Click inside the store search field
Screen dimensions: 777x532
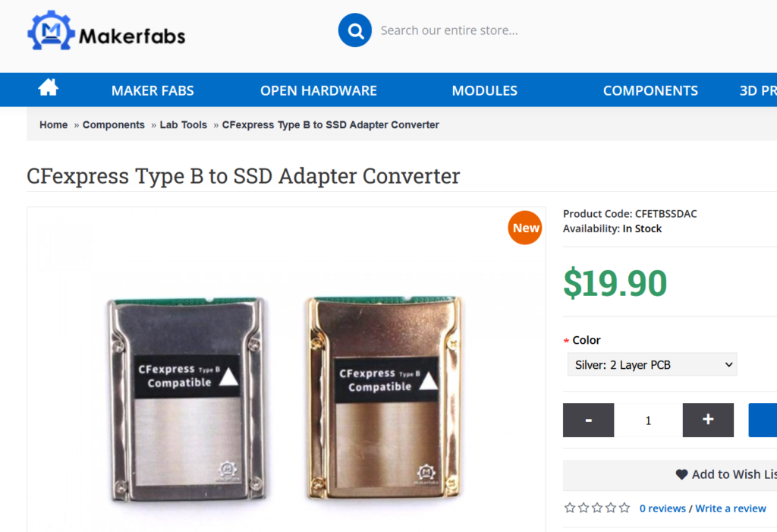470,30
